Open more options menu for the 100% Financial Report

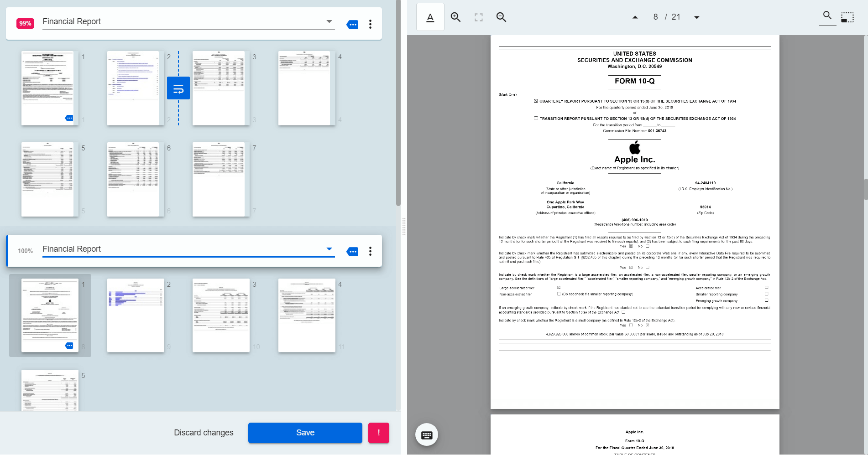370,251
